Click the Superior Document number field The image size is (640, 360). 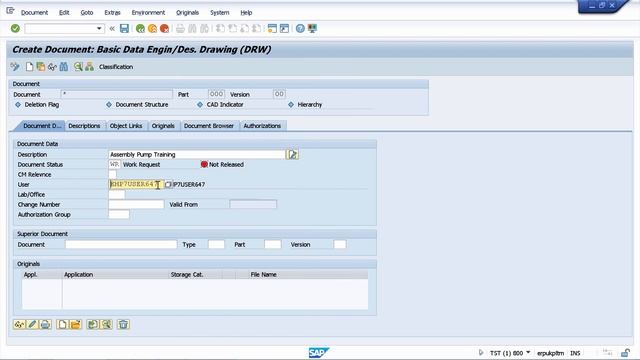(x=121, y=244)
